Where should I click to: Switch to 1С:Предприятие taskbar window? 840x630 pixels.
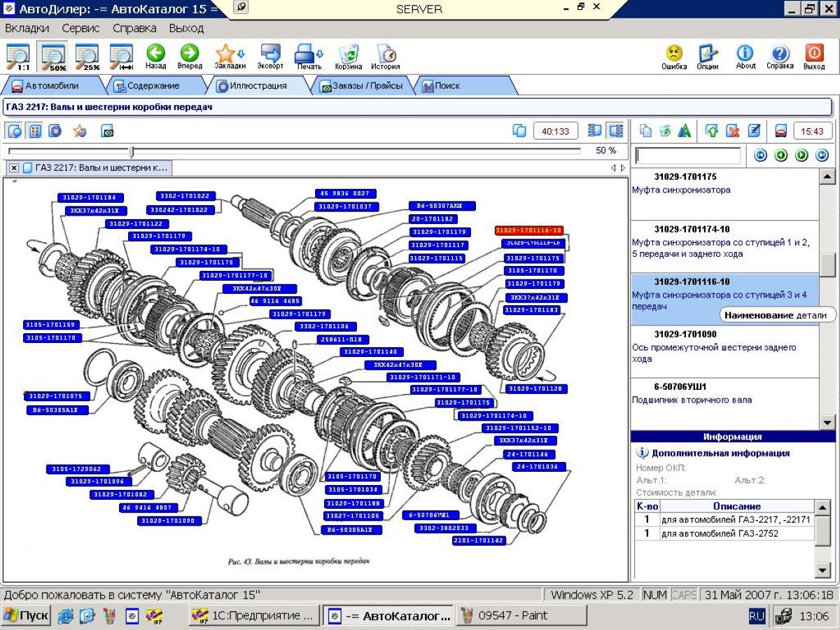click(255, 616)
